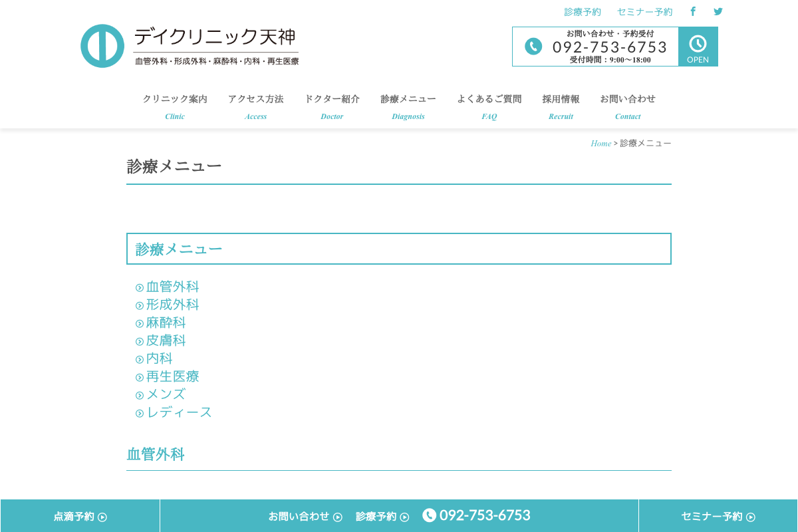This screenshot has height=532, width=798.
Task: Select the clinic logo icon
Action: pyautogui.click(x=102, y=45)
